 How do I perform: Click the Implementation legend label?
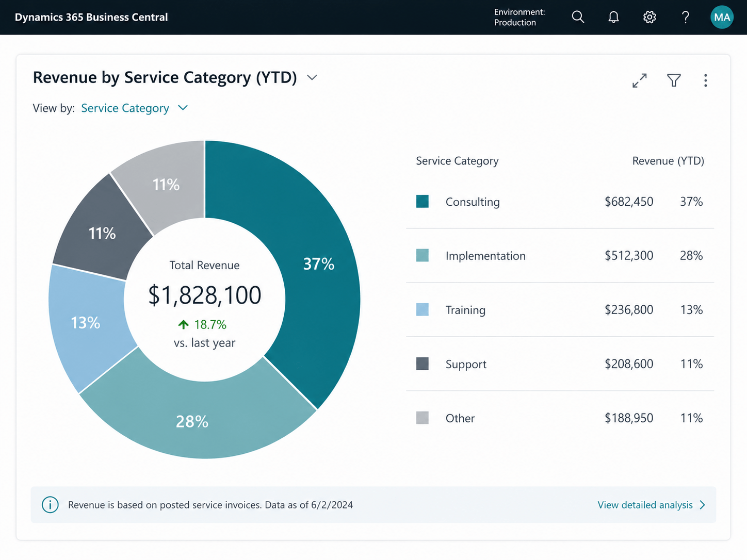pos(485,256)
